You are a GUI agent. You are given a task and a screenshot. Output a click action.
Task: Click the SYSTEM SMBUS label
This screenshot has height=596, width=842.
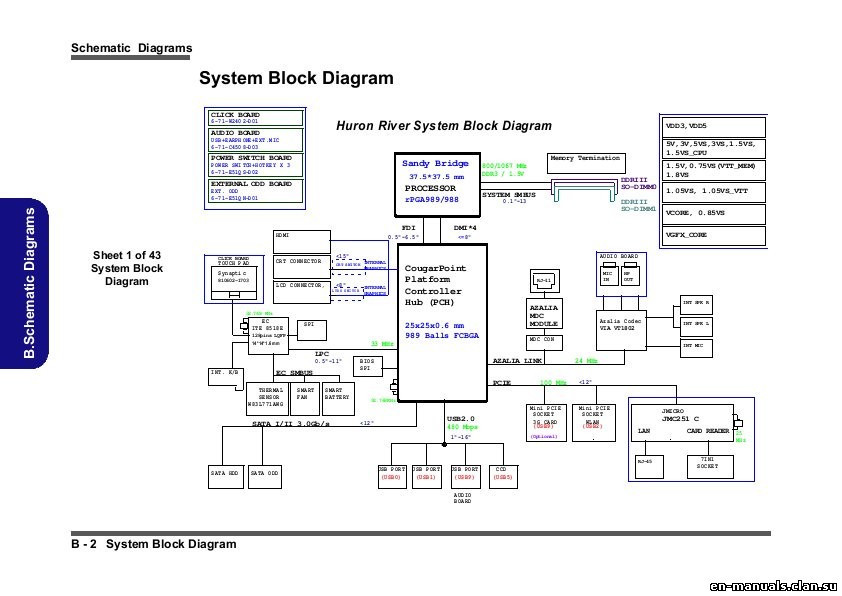[x=509, y=195]
